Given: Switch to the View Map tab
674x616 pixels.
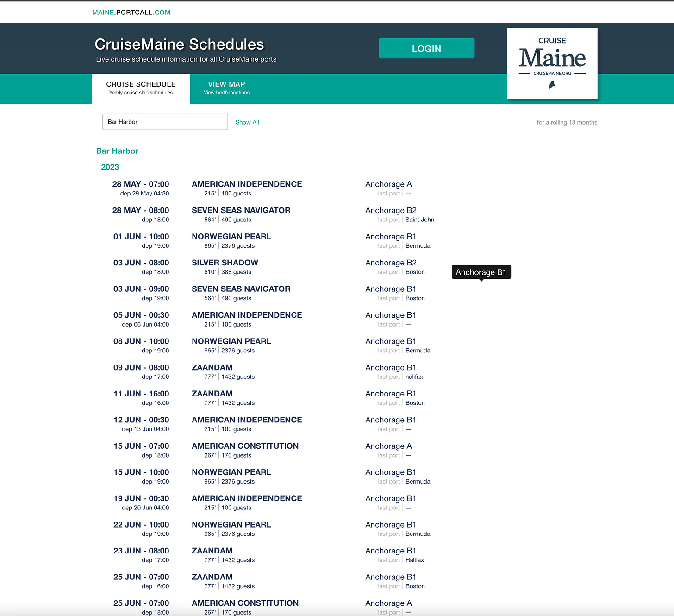Looking at the screenshot, I should coord(226,88).
